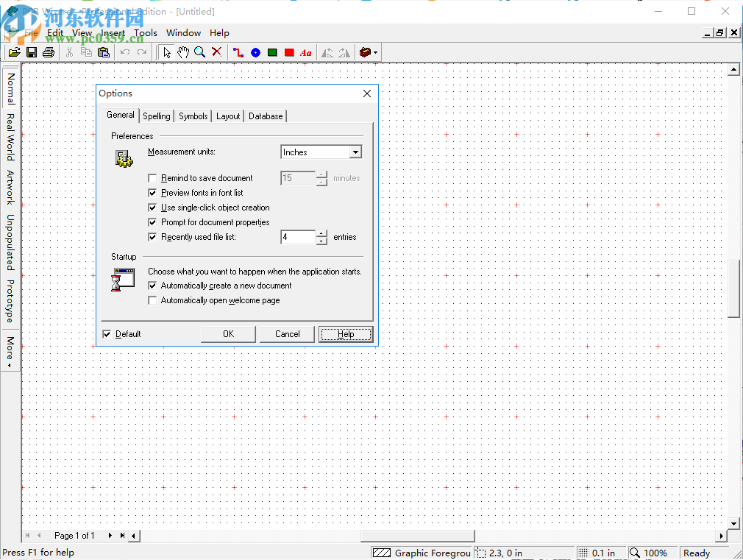Viewport: 743px width, 560px height.
Task: Go to next page arrow
Action: point(110,535)
